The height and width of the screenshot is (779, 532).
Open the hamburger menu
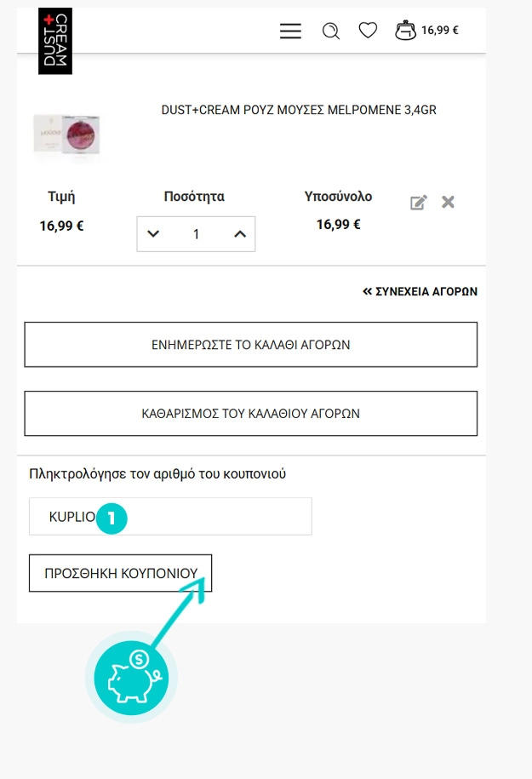(x=290, y=32)
